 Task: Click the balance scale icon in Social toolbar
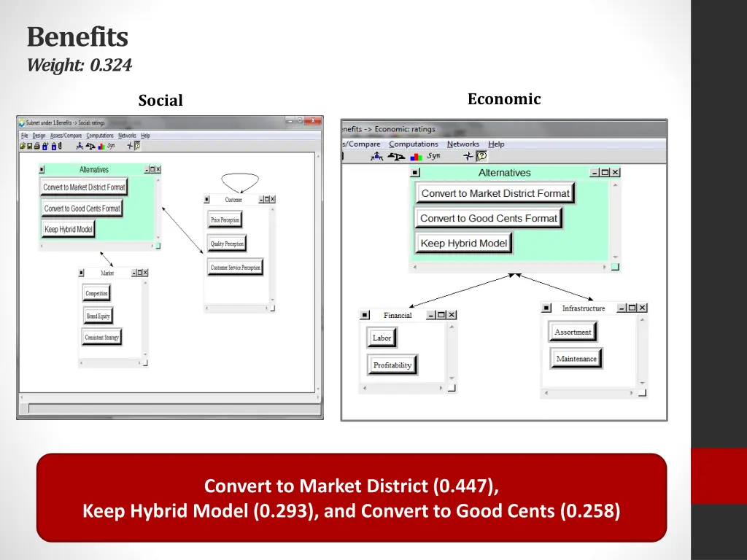pyautogui.click(x=90, y=146)
